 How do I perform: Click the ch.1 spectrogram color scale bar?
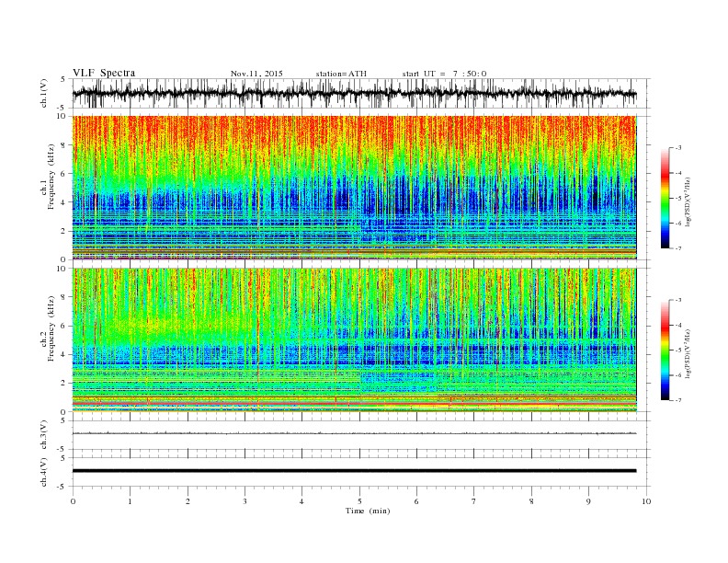665,199
